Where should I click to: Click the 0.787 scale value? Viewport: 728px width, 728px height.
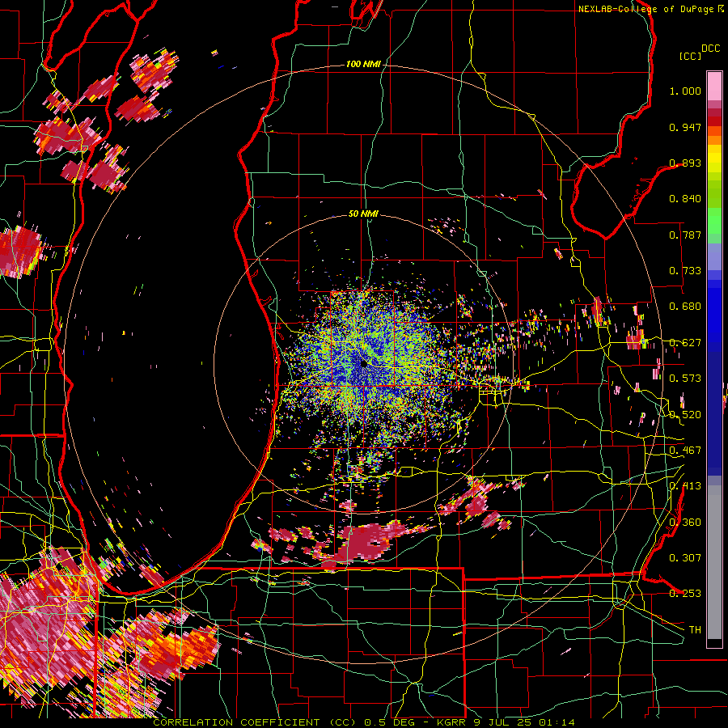pos(685,235)
